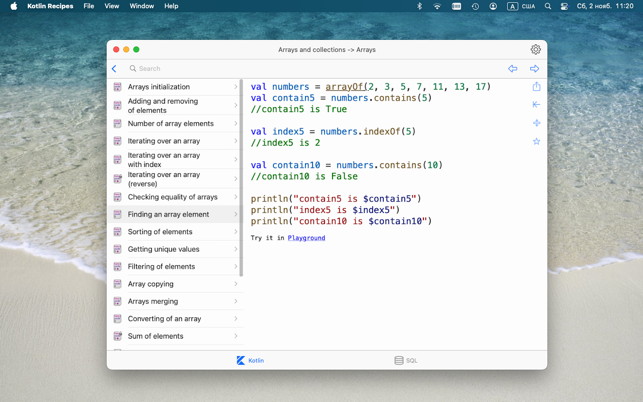Select 'Iterating over an array with index' text

pyautogui.click(x=164, y=160)
